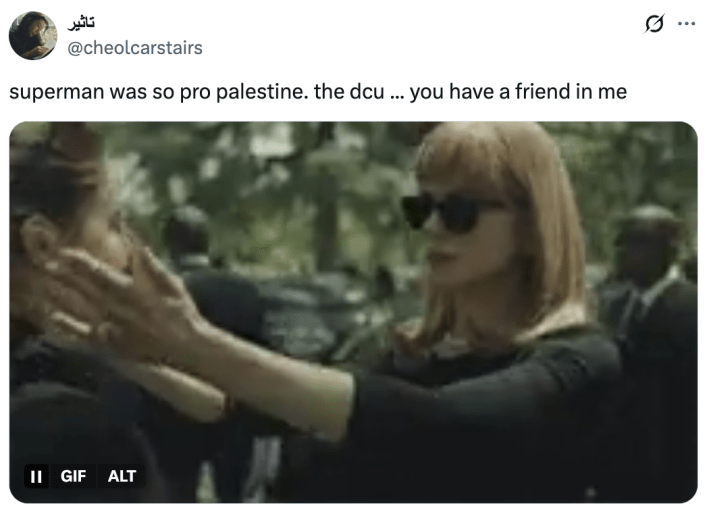Open the tweet by clicking its text
This screenshot has height=508, width=709.
[318, 92]
